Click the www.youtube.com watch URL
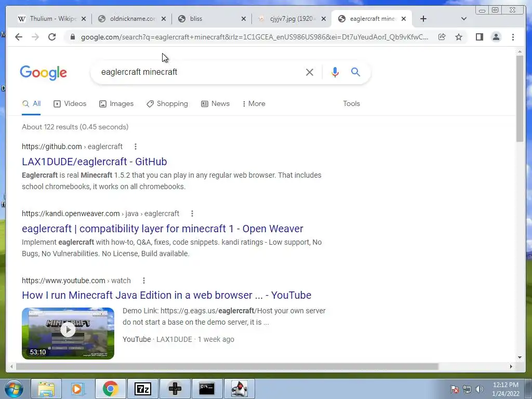Image resolution: width=532 pixels, height=399 pixels. point(76,281)
